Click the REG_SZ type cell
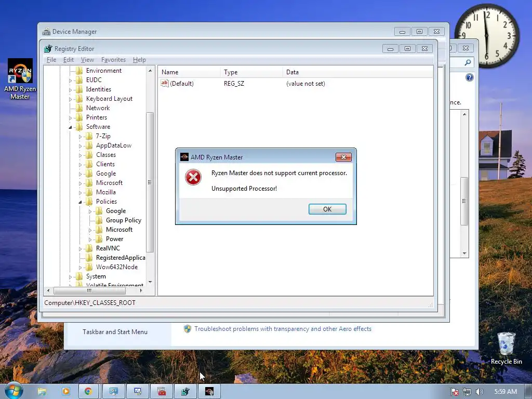The image size is (532, 399). pyautogui.click(x=234, y=84)
